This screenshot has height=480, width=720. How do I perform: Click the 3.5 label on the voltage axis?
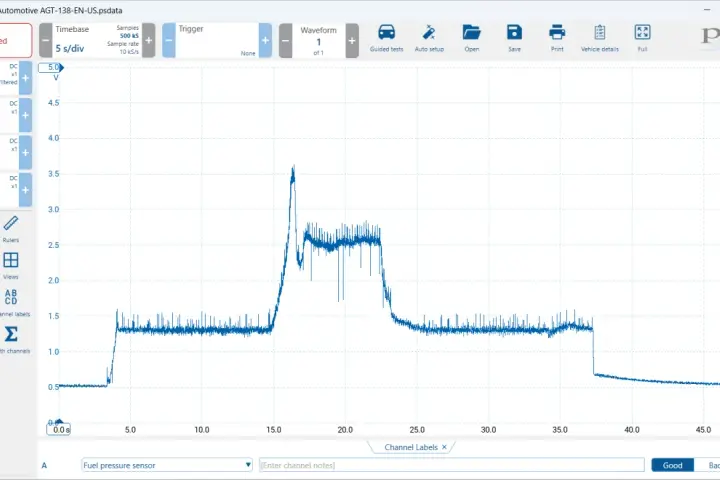(x=53, y=174)
